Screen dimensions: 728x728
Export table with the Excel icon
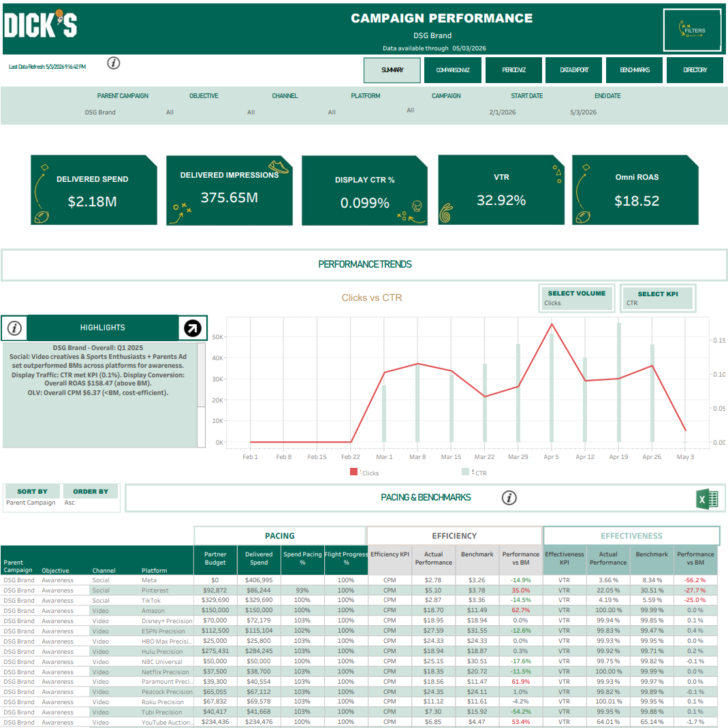pyautogui.click(x=708, y=499)
